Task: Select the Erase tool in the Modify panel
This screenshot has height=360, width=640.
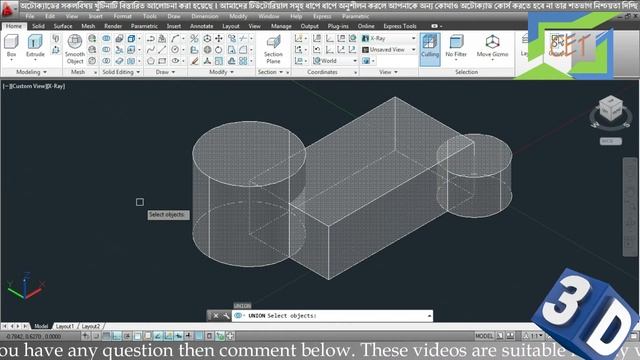Action: click(195, 61)
